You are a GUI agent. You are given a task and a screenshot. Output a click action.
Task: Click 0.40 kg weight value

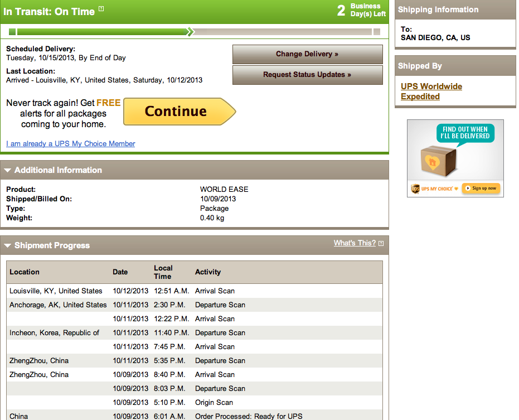[x=212, y=218]
